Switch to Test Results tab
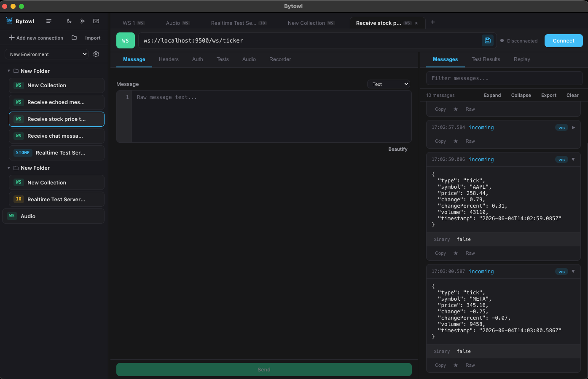This screenshot has height=379, width=588. pyautogui.click(x=486, y=59)
